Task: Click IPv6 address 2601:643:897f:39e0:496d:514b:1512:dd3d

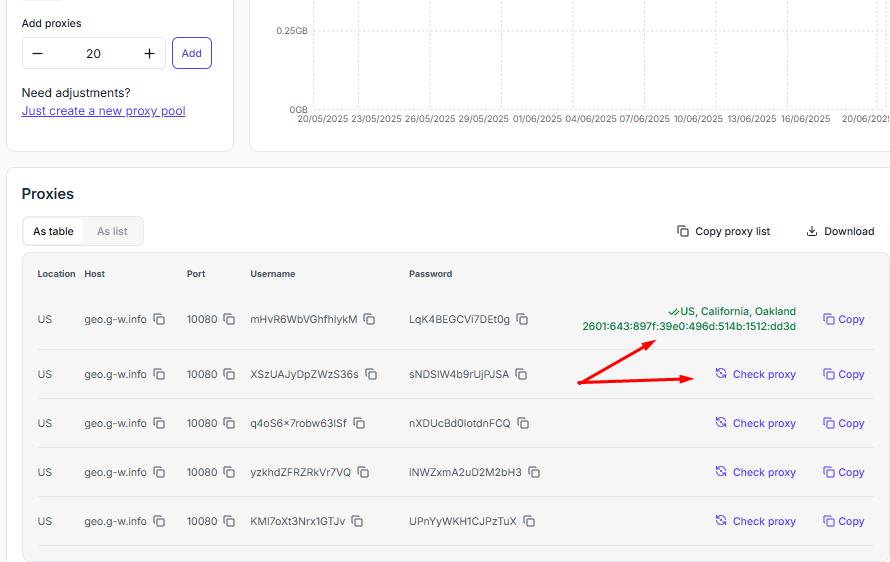Action: point(689,326)
